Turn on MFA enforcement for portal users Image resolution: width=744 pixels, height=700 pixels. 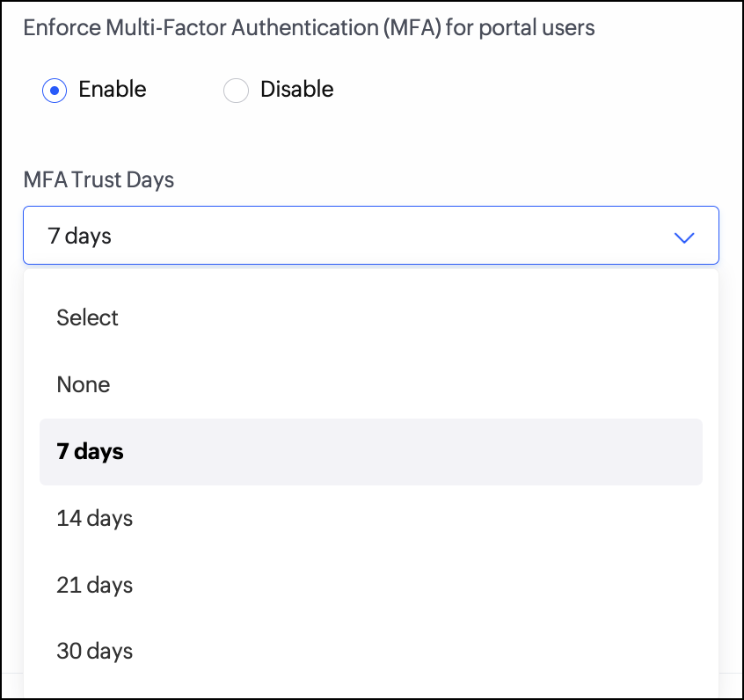[55, 91]
